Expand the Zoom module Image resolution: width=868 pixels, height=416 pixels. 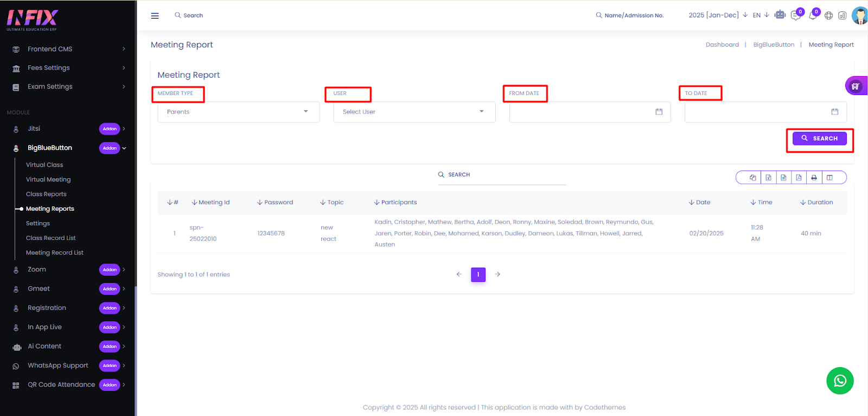(x=124, y=269)
